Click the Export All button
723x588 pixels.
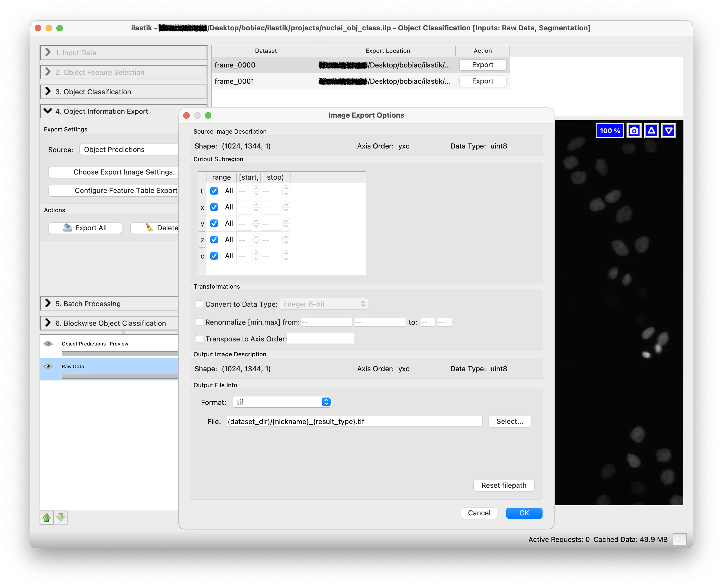coord(85,228)
